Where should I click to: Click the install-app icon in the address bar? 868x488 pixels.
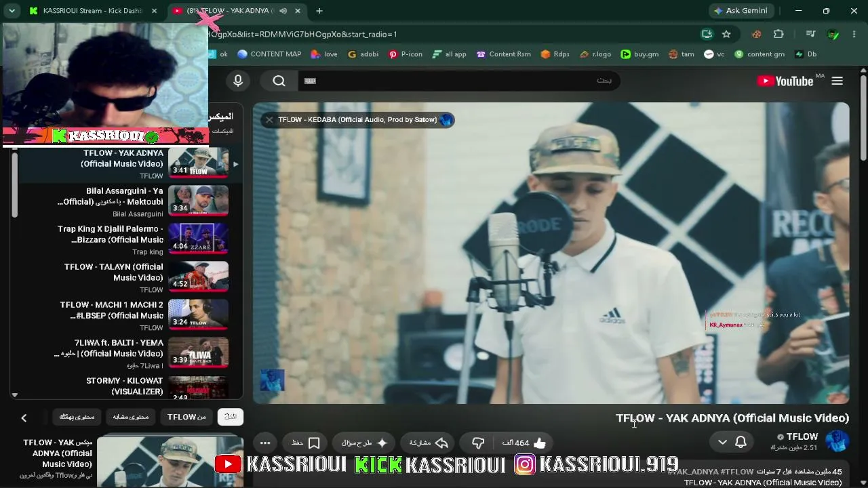tap(707, 34)
